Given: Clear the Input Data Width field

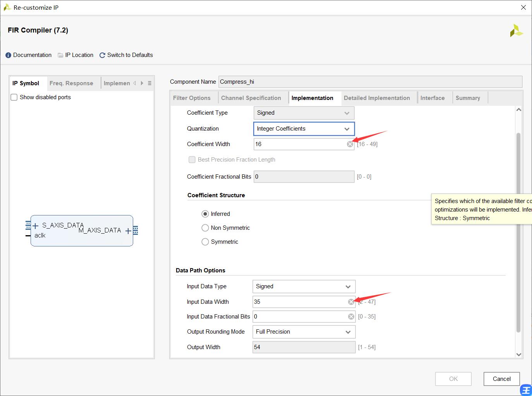Looking at the screenshot, I should (351, 302).
